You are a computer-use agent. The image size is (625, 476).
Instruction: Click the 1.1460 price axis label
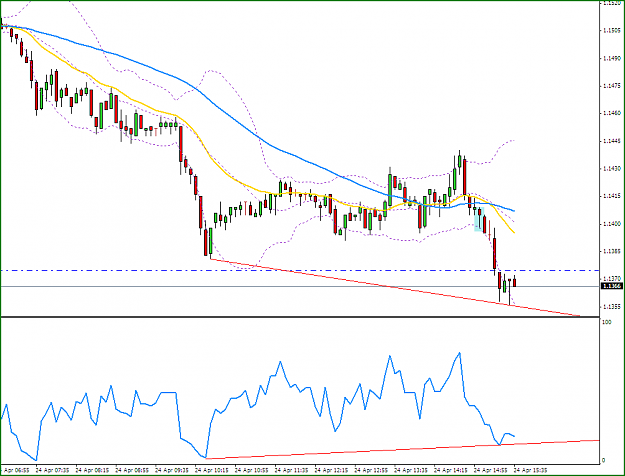611,113
